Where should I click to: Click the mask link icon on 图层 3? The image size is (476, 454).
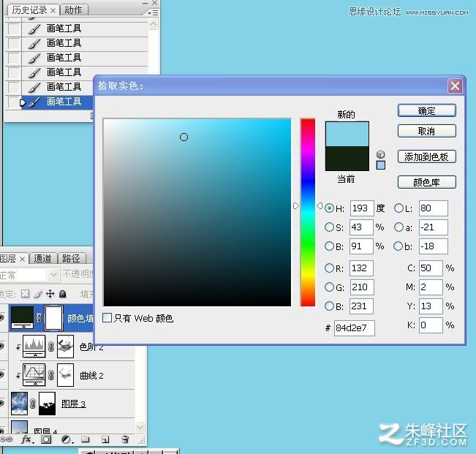pos(33,404)
